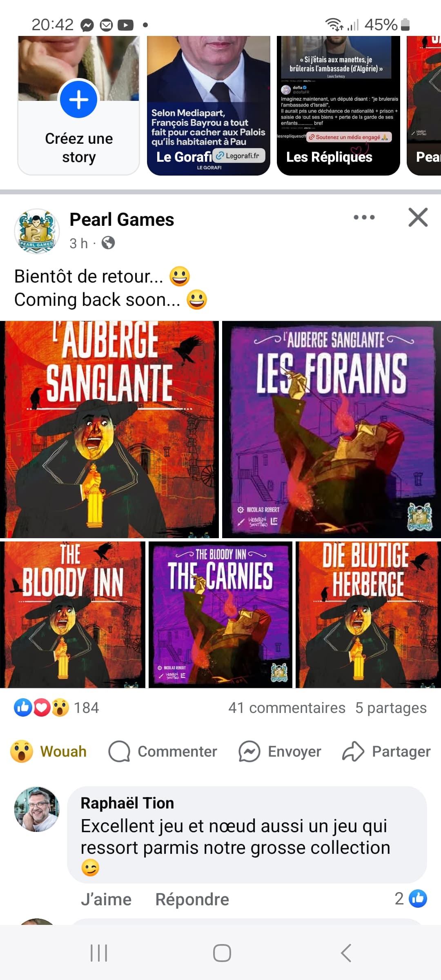Show the 5 partages list
The height and width of the screenshot is (980, 441).
tap(391, 708)
